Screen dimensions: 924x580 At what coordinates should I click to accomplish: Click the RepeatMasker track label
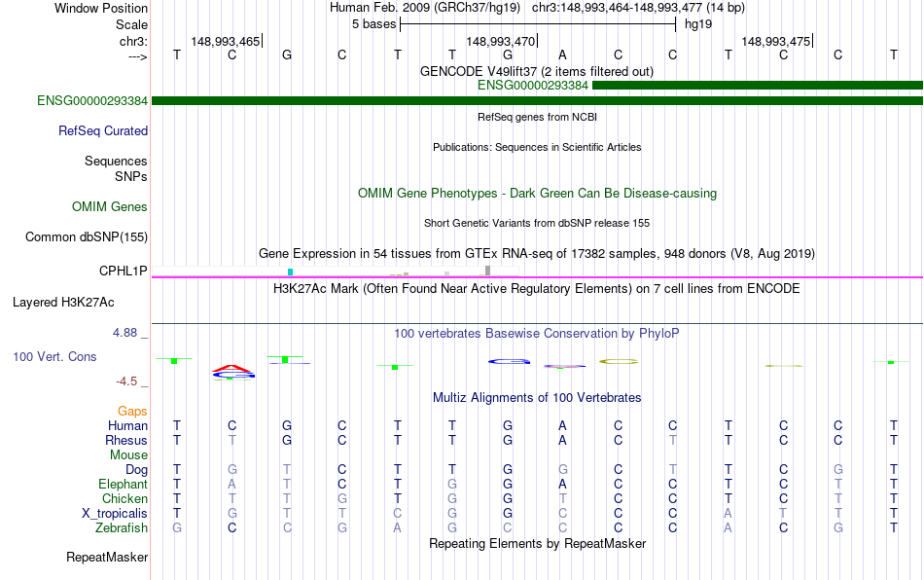click(x=107, y=557)
